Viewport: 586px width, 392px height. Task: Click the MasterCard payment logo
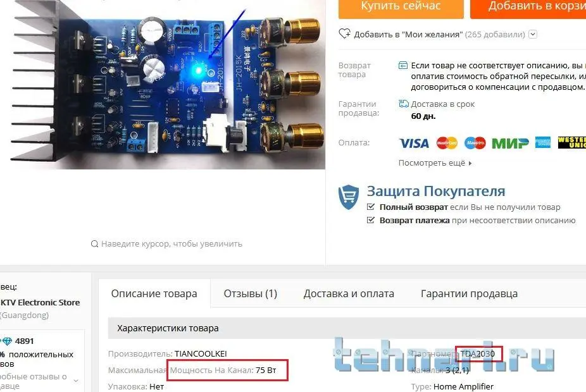tap(447, 143)
